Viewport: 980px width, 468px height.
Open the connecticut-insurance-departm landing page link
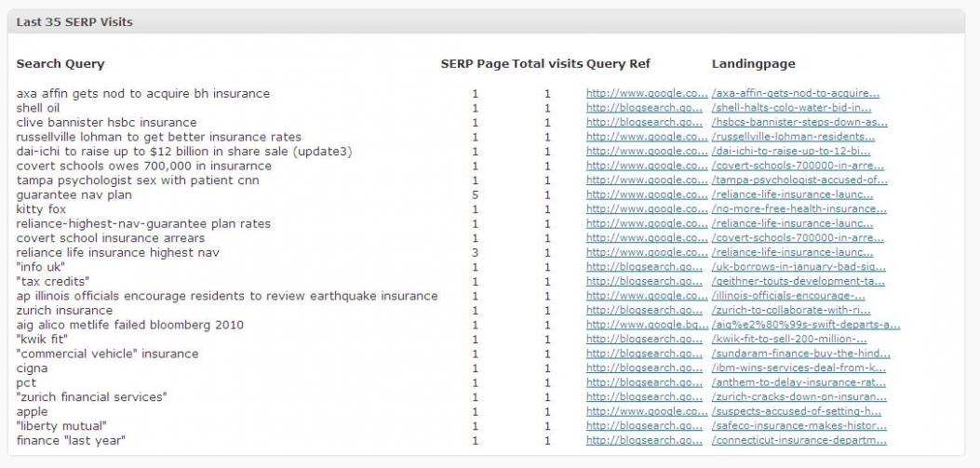[799, 440]
